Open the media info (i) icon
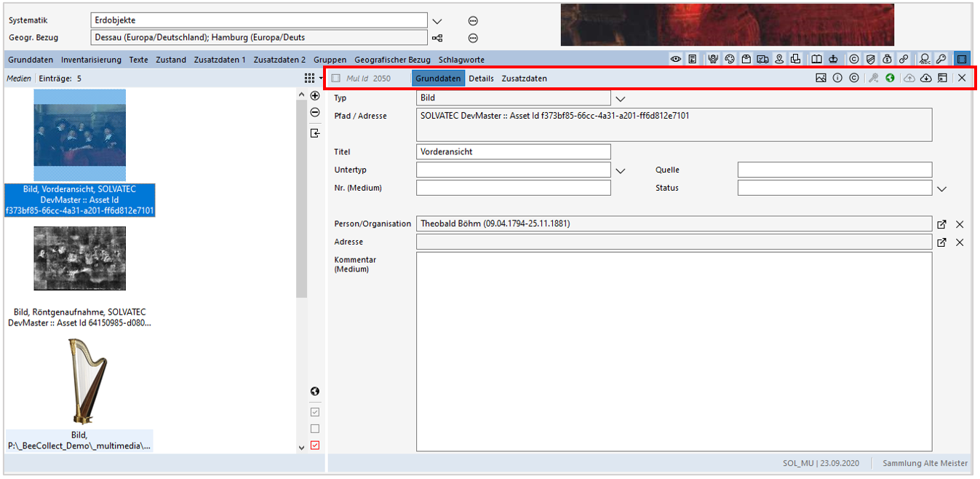The width and height of the screenshot is (980, 479). pos(837,79)
